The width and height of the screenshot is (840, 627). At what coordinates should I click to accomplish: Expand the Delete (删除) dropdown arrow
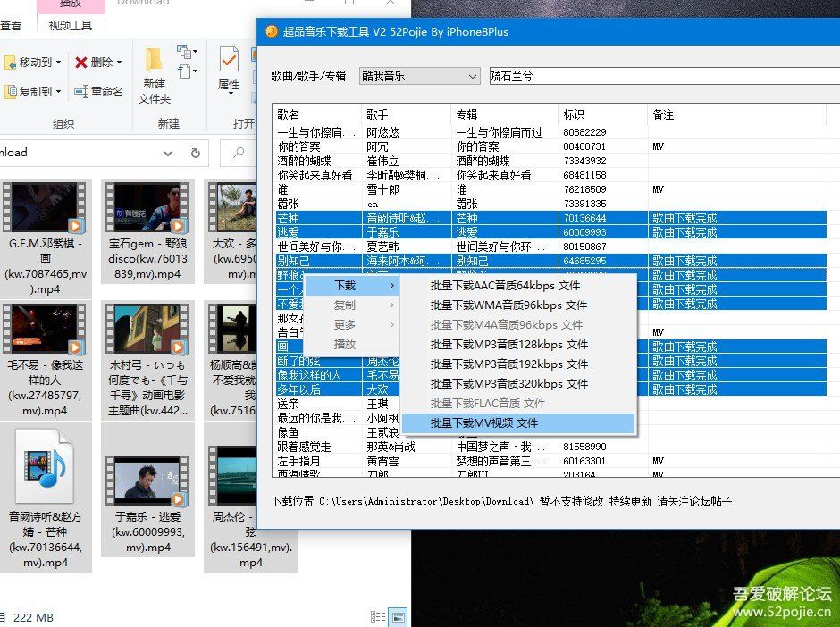(x=119, y=63)
